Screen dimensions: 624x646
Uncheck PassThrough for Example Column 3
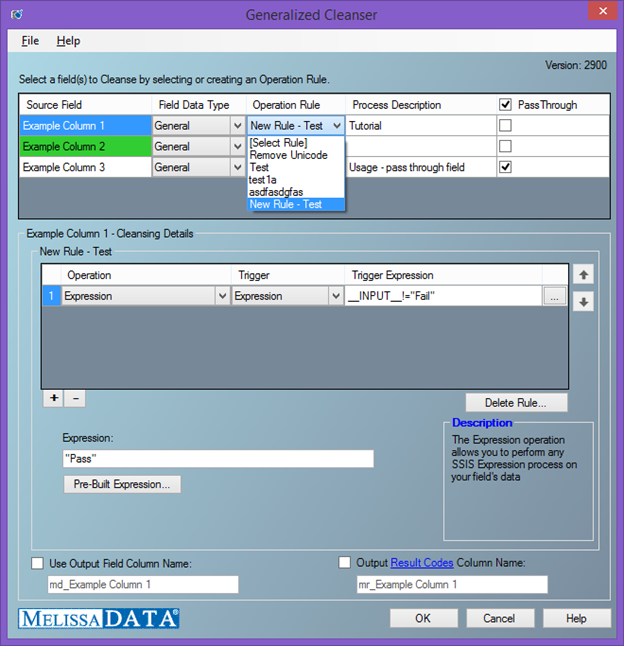click(x=505, y=168)
